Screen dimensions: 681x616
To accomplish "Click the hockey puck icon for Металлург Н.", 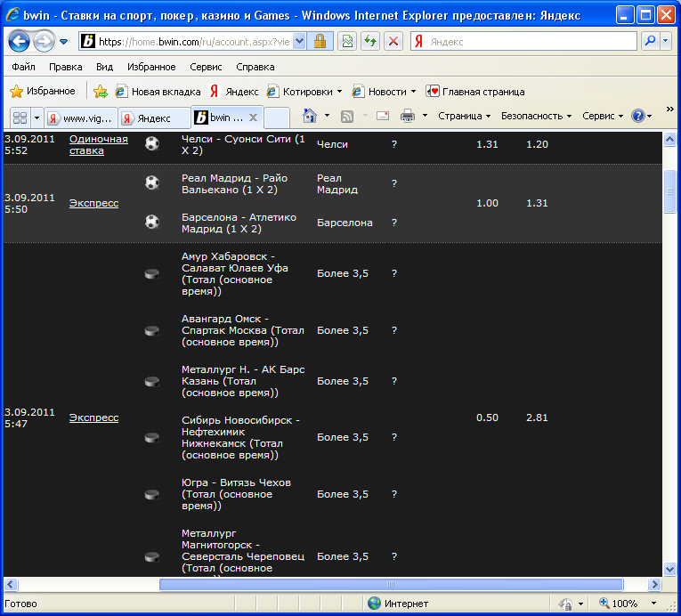I will pos(152,382).
